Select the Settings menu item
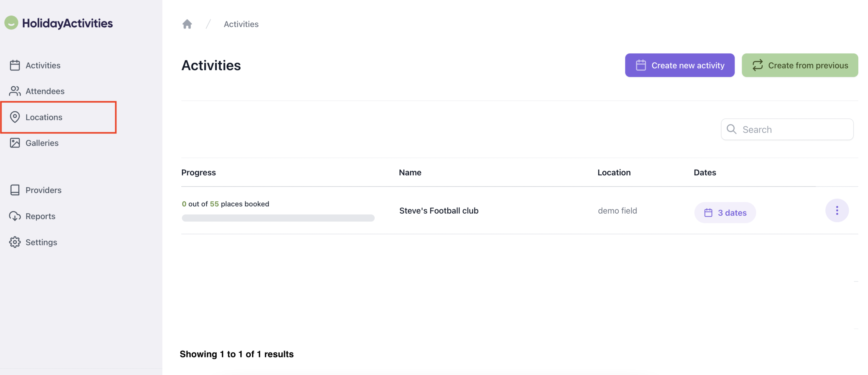The image size is (868, 375). (x=41, y=242)
